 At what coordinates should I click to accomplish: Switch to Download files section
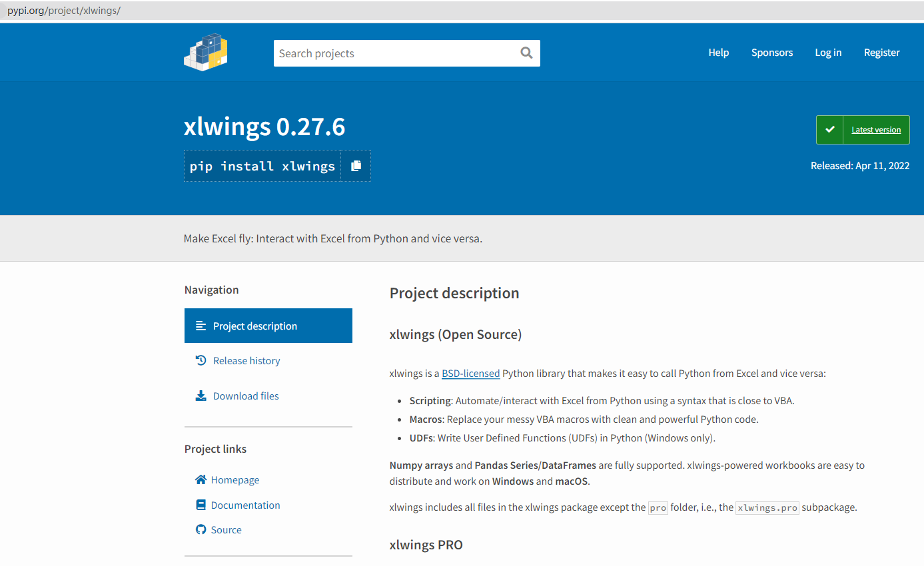pos(245,396)
